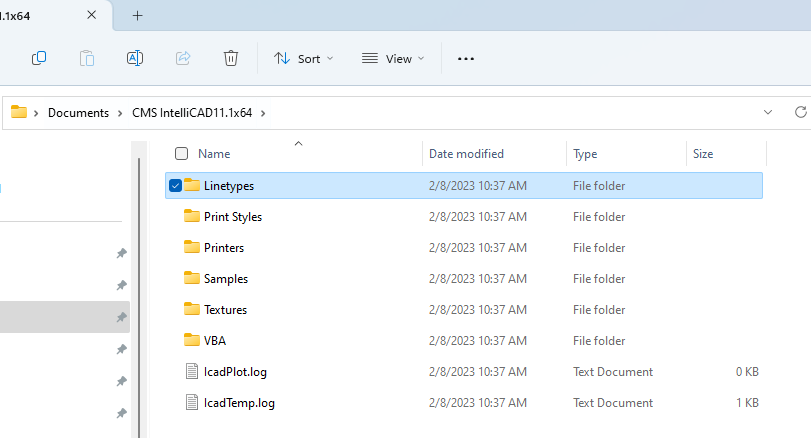Image resolution: width=811 pixels, height=438 pixels.
Task: Open the View options dropdown
Action: [x=393, y=59]
